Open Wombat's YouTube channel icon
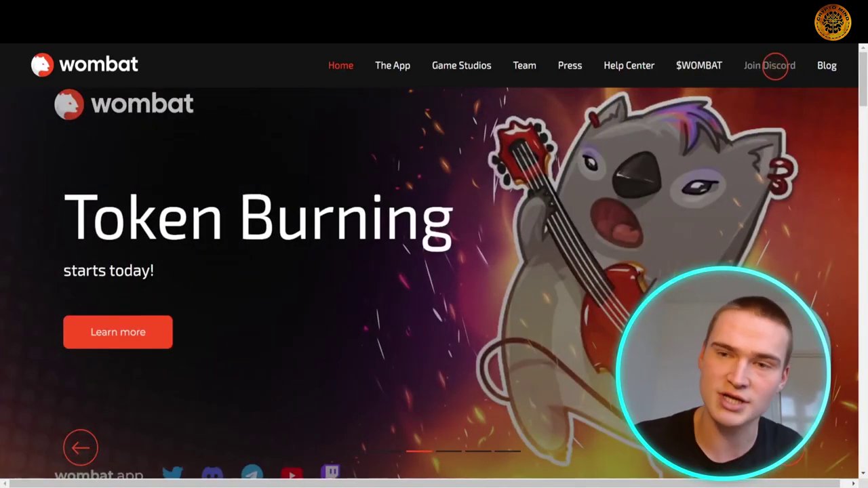 click(x=292, y=472)
